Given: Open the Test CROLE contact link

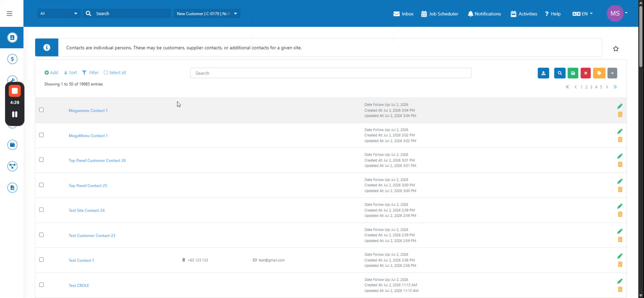Looking at the screenshot, I should pos(79,286).
